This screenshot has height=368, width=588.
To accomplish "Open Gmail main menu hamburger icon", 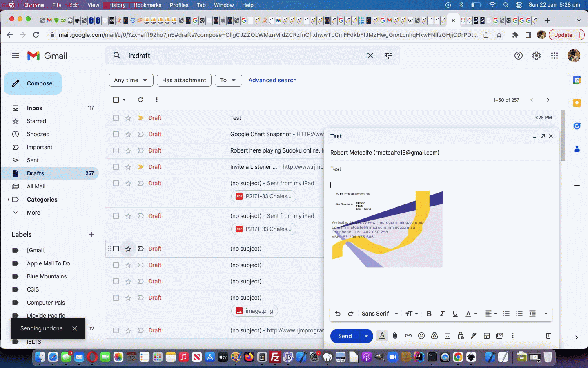I will click(x=16, y=56).
